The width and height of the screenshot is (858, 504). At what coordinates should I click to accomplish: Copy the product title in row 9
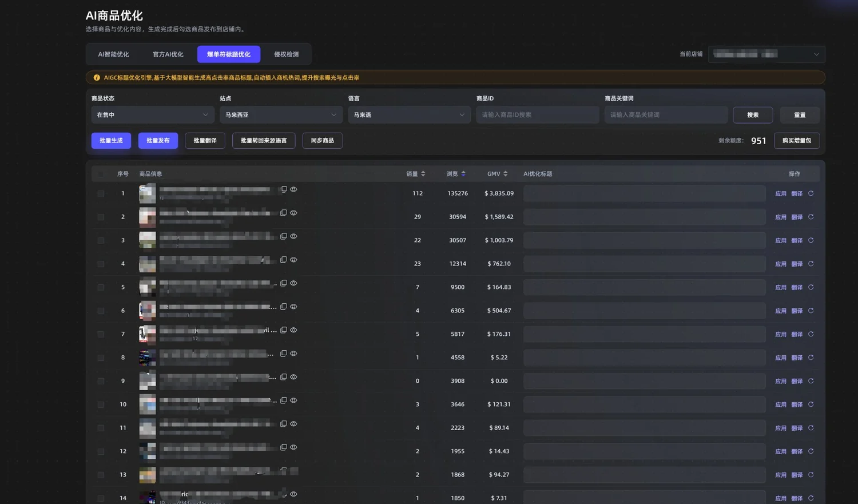pyautogui.click(x=284, y=377)
